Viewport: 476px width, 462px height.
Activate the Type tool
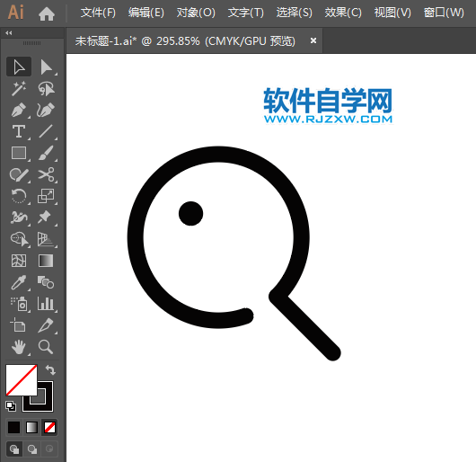point(19,131)
